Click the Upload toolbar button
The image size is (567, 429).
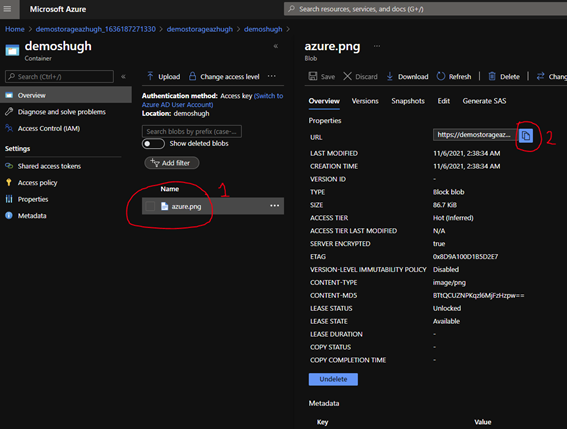pyautogui.click(x=163, y=76)
